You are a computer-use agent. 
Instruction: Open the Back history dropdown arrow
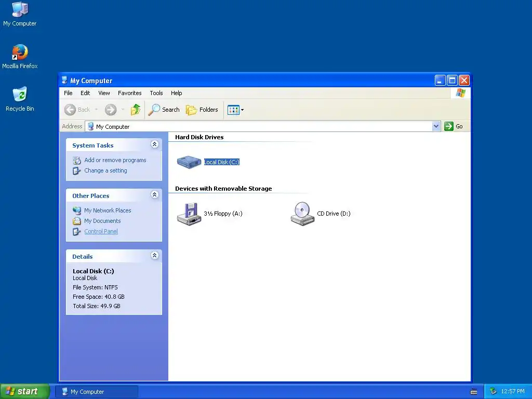point(96,110)
